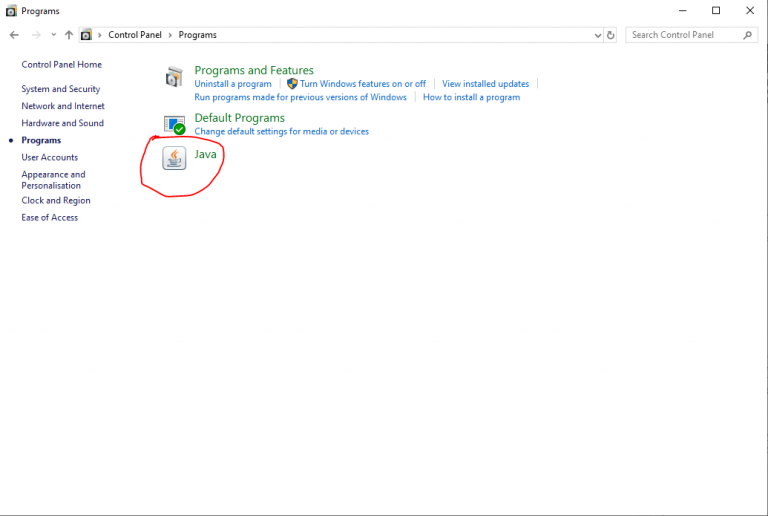Click the Forward arrow navigation button
Screen dimensions: 768x516
(x=36, y=35)
